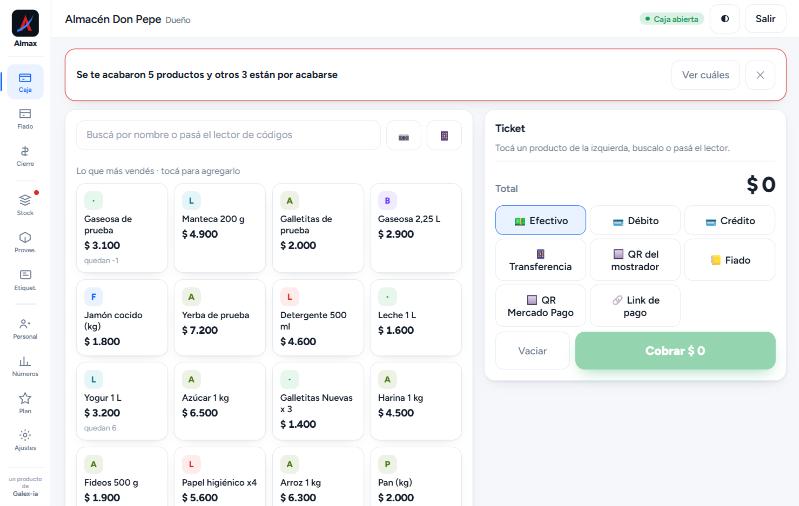Add Gaseosa 2,25 L product
Screen dimensions: 799x506
[x=416, y=228]
